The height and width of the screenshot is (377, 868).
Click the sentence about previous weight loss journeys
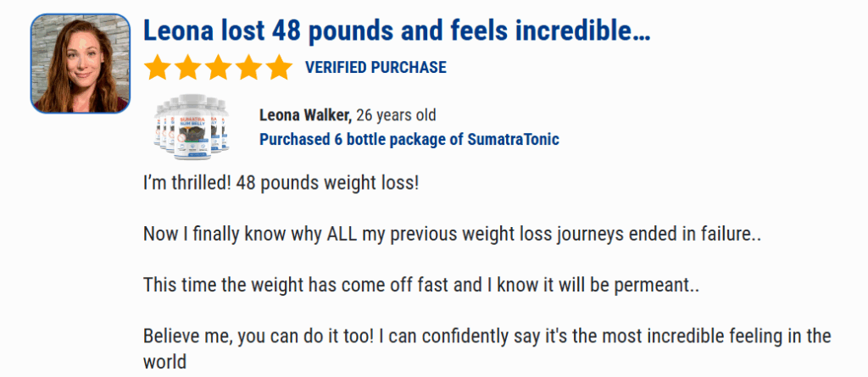pyautogui.click(x=453, y=234)
